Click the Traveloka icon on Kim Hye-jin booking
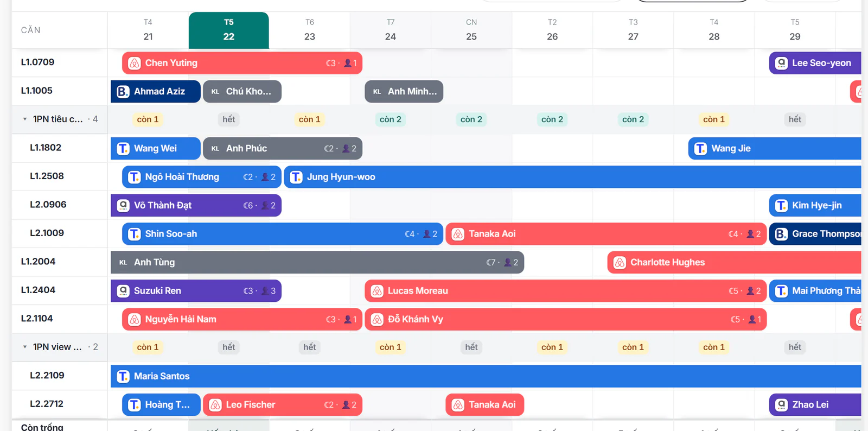868x431 pixels. [x=781, y=206]
